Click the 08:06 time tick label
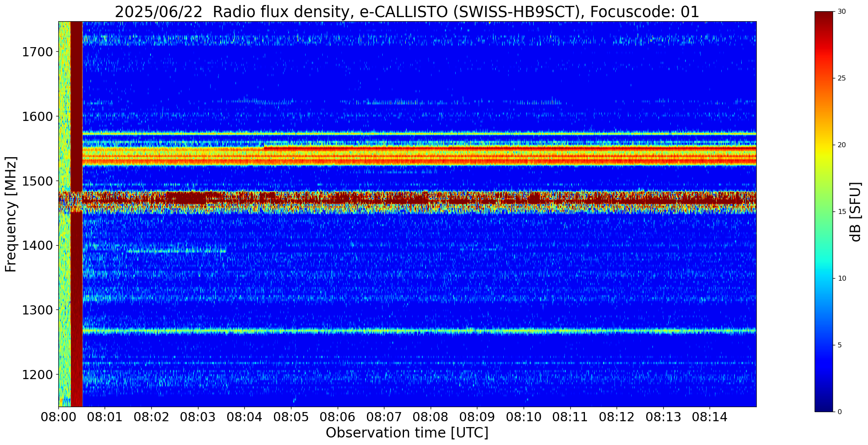 (x=338, y=417)
